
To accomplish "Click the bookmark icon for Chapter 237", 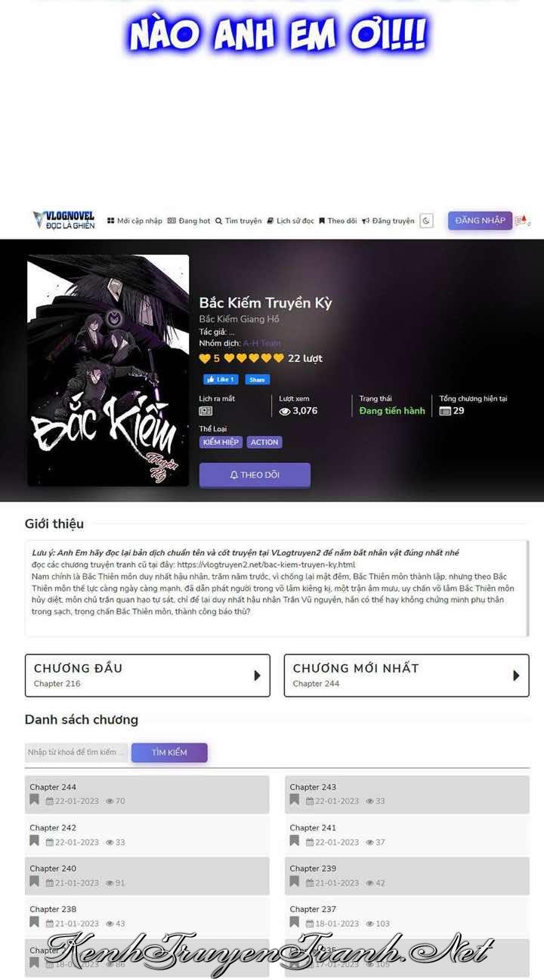I will click(294, 922).
